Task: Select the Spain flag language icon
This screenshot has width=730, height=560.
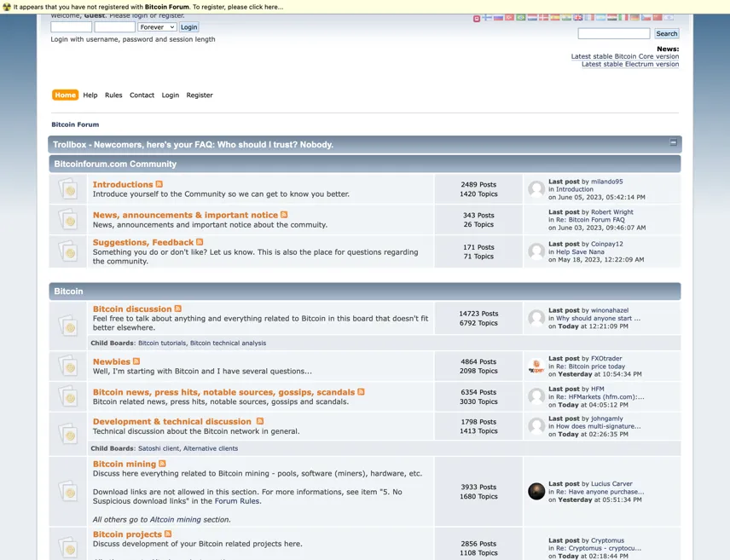Action: click(555, 18)
